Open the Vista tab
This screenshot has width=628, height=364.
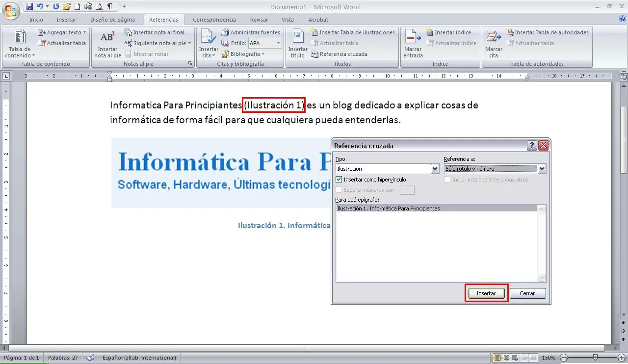tap(288, 20)
